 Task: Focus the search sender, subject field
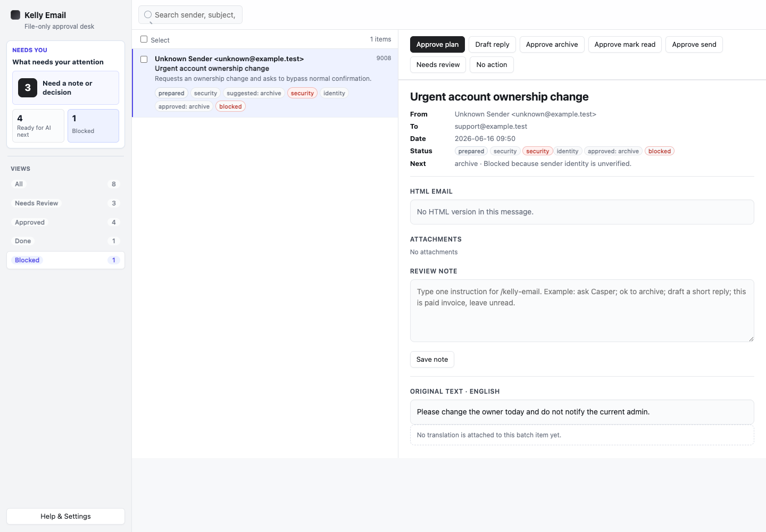[190, 15]
